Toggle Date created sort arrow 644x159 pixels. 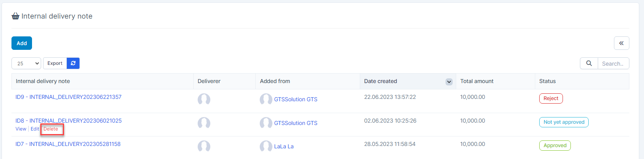pyautogui.click(x=449, y=82)
